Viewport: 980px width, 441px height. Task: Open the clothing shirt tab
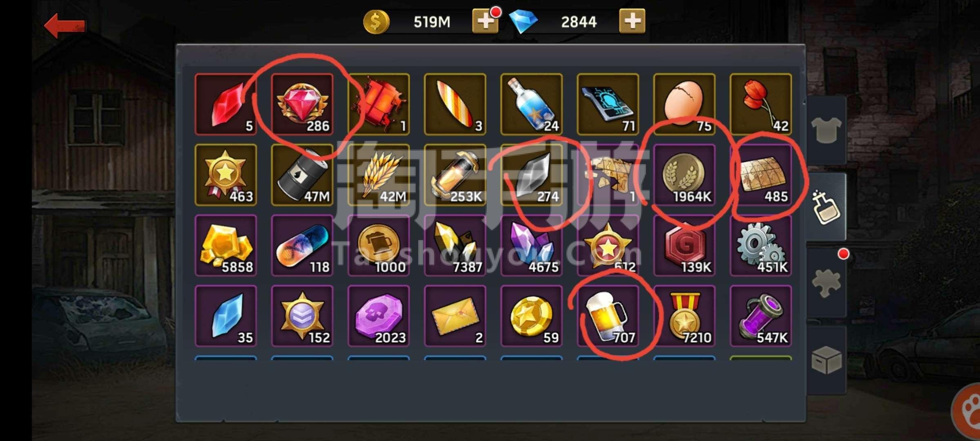tap(826, 131)
